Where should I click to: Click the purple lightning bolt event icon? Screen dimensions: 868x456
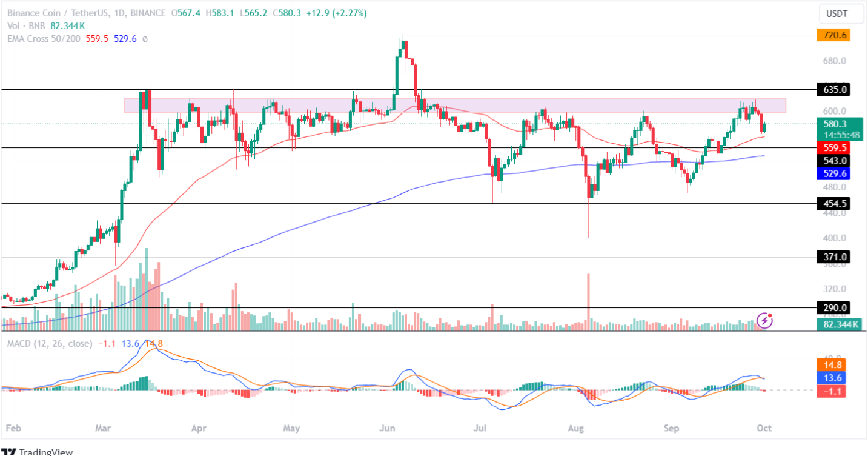click(765, 320)
